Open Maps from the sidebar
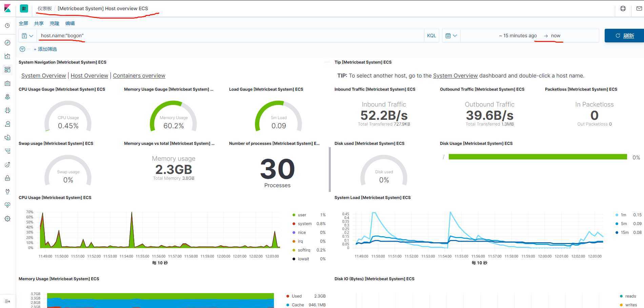This screenshot has height=308, width=644. (7, 97)
